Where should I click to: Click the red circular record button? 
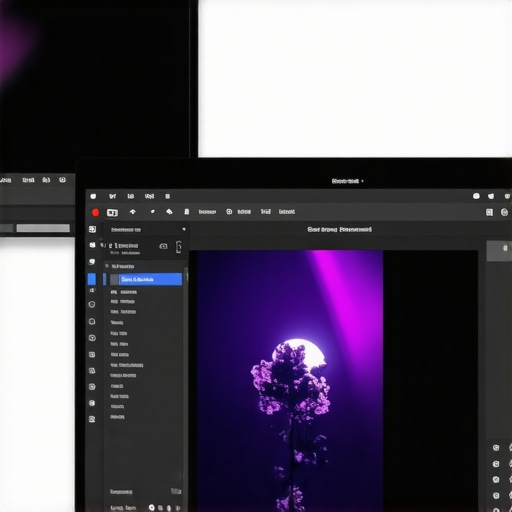95,212
